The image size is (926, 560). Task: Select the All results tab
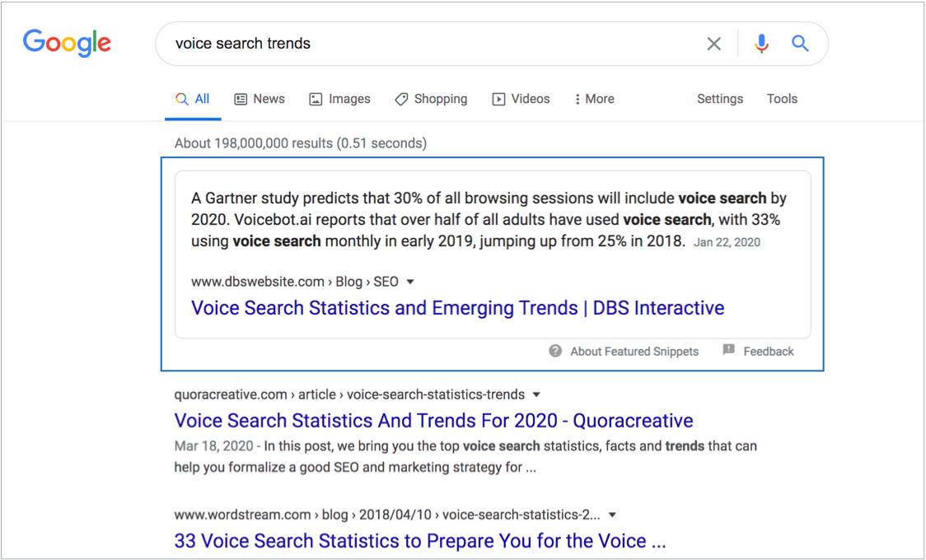click(x=192, y=98)
